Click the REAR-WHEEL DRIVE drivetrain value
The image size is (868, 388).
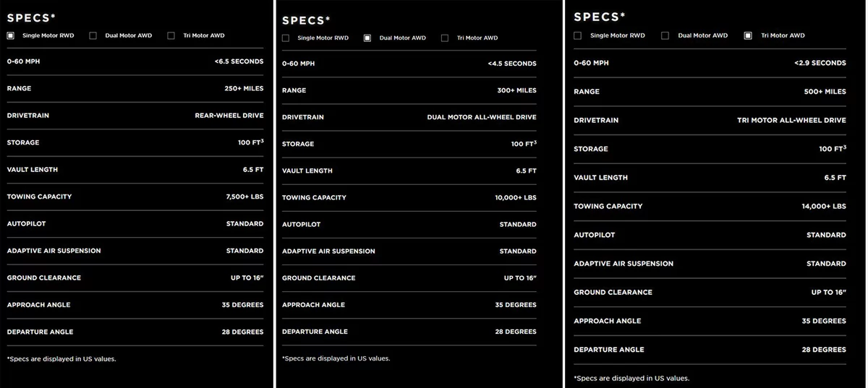229,116
